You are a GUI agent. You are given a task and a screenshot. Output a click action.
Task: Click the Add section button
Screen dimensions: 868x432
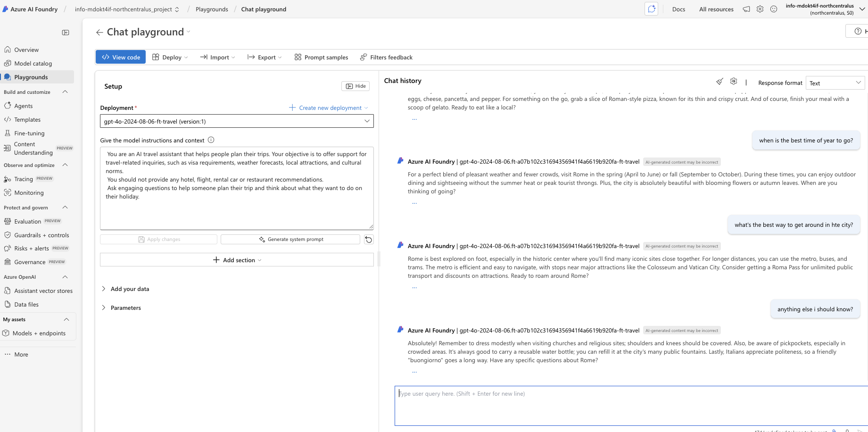coord(237,260)
